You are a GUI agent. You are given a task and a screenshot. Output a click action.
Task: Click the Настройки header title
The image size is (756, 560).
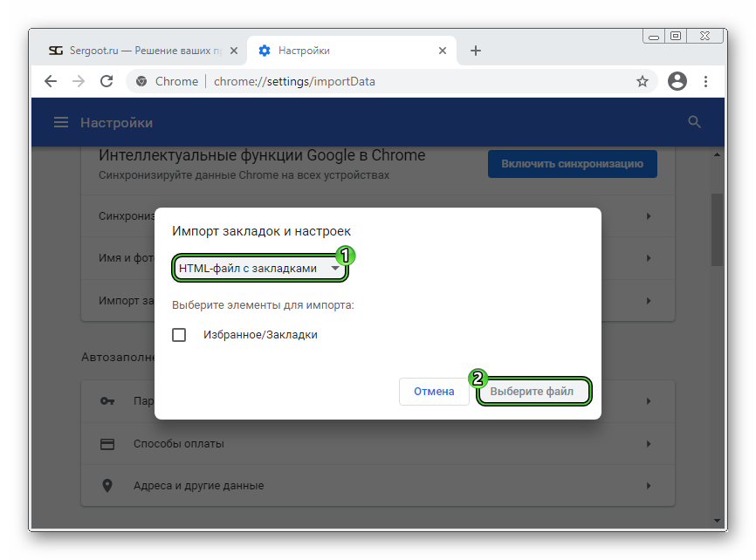point(117,123)
